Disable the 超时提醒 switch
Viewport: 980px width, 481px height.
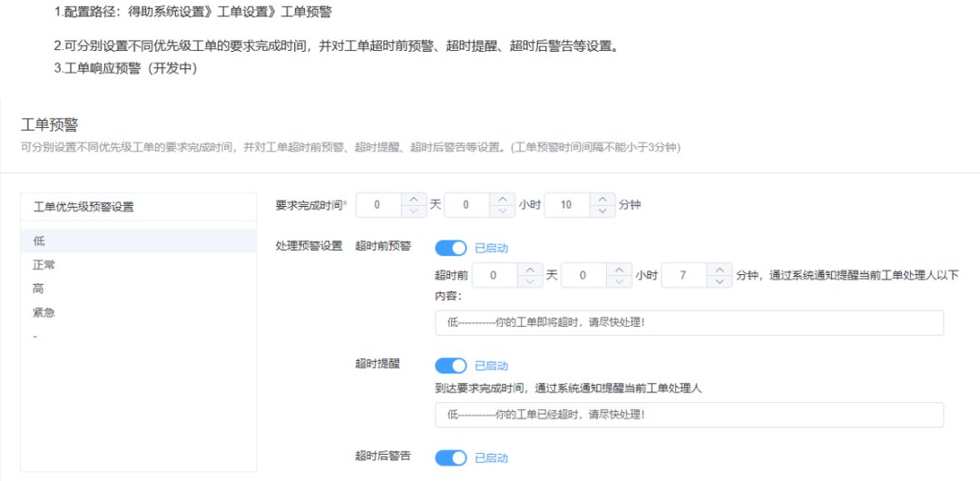(x=450, y=366)
